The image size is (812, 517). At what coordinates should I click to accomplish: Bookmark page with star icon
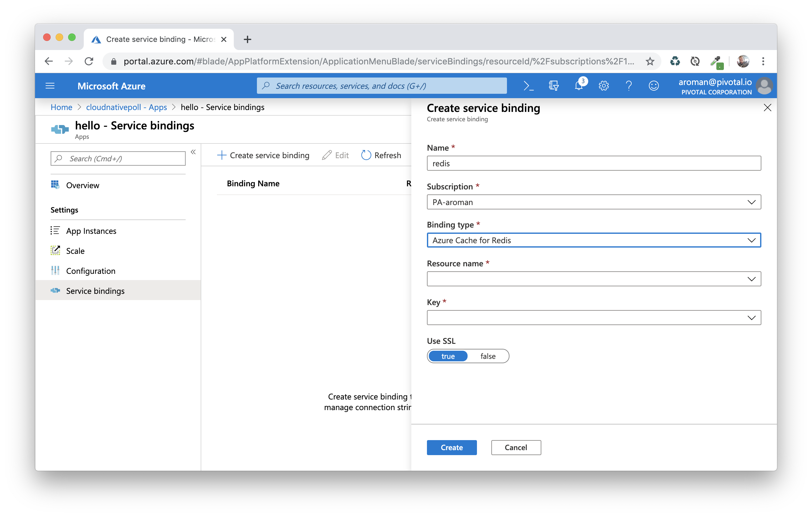pos(650,61)
